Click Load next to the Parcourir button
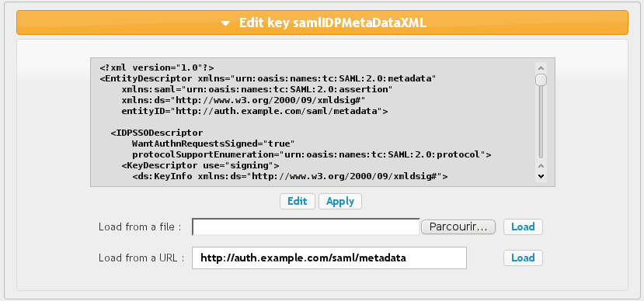The height and width of the screenshot is (301, 644). (523, 227)
